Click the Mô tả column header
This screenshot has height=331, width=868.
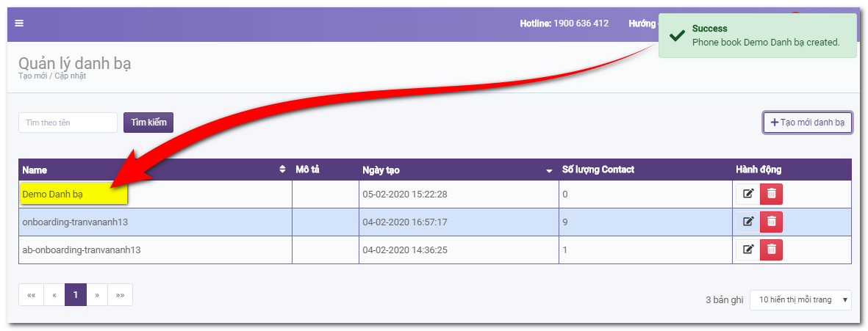(326, 170)
